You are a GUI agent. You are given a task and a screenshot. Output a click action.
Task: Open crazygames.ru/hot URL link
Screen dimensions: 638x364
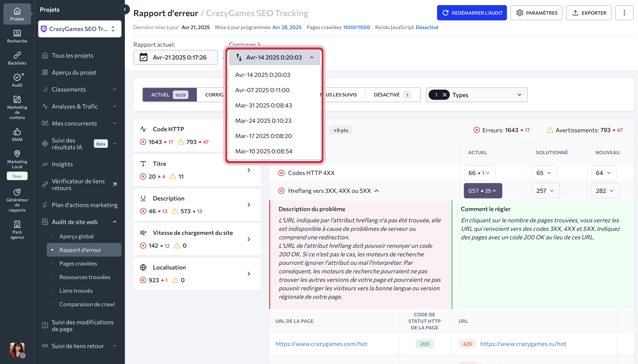(523, 344)
